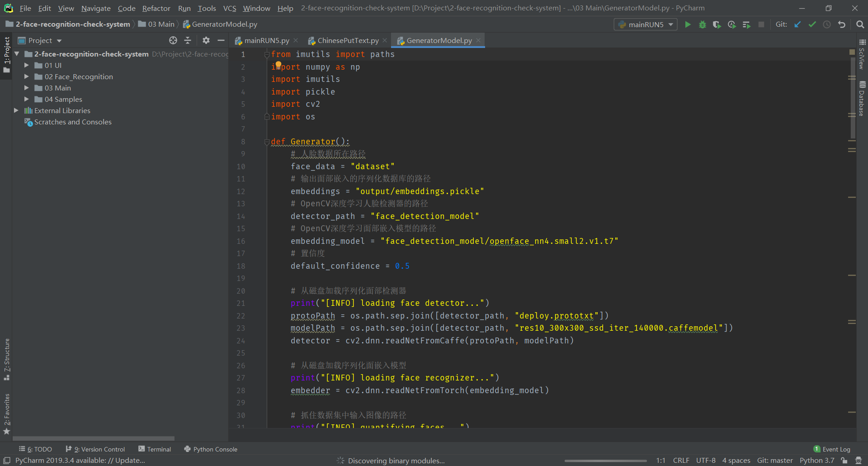Run with coverage icon

click(717, 24)
